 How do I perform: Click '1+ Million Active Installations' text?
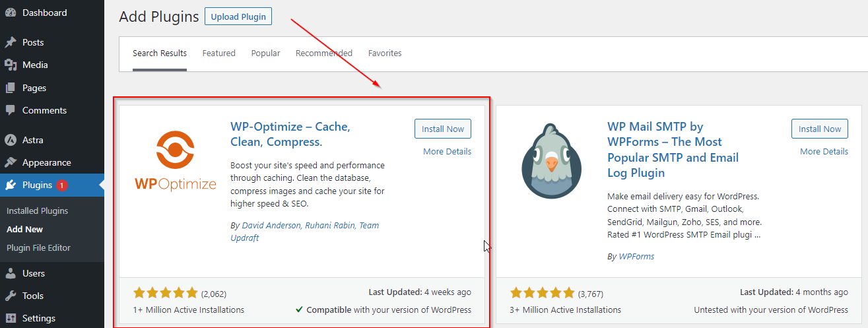[x=189, y=310]
